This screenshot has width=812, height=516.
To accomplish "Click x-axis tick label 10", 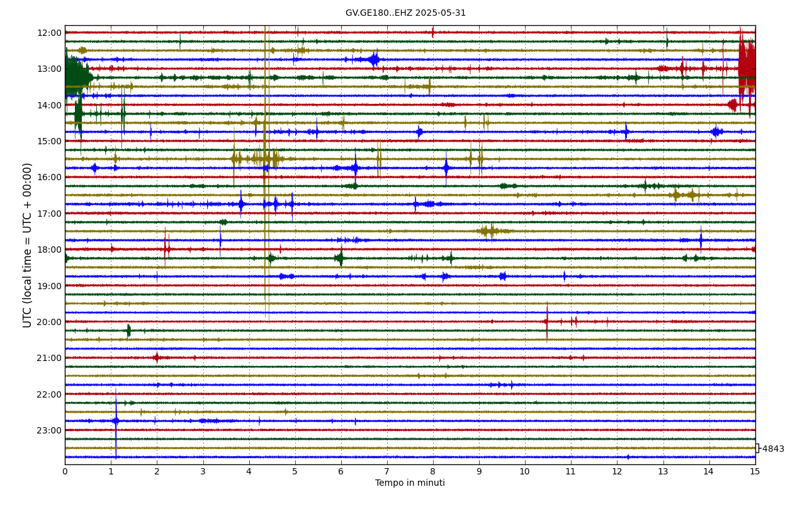I will point(525,471).
